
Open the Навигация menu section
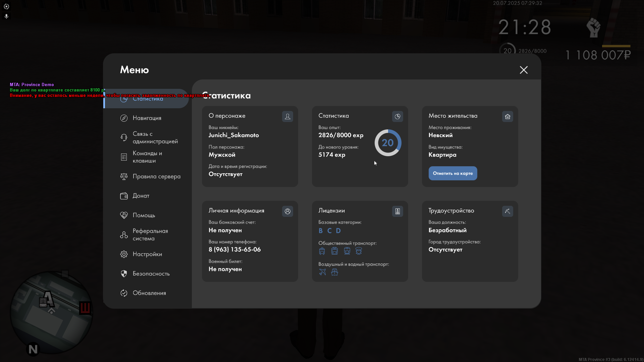click(x=147, y=118)
